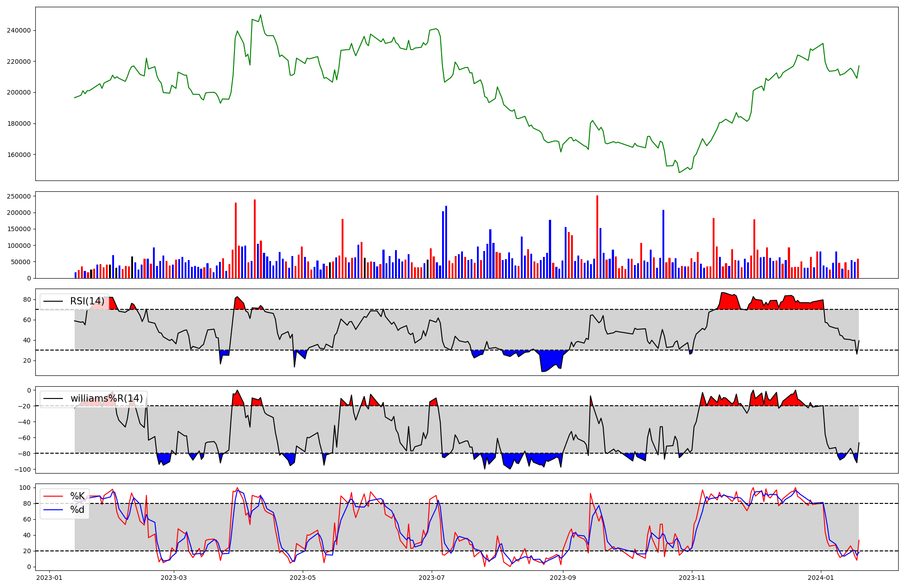Click the 2023-07 x-axis date label
This screenshot has width=905, height=588.
[432, 578]
